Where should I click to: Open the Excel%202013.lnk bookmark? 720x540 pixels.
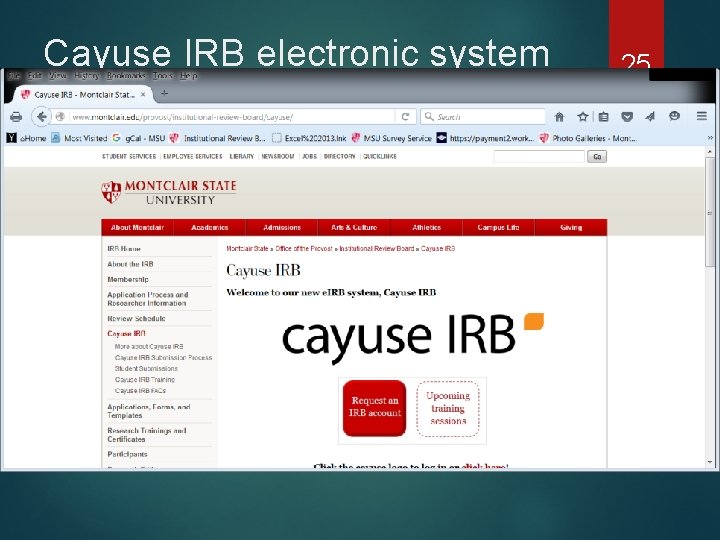(309, 138)
